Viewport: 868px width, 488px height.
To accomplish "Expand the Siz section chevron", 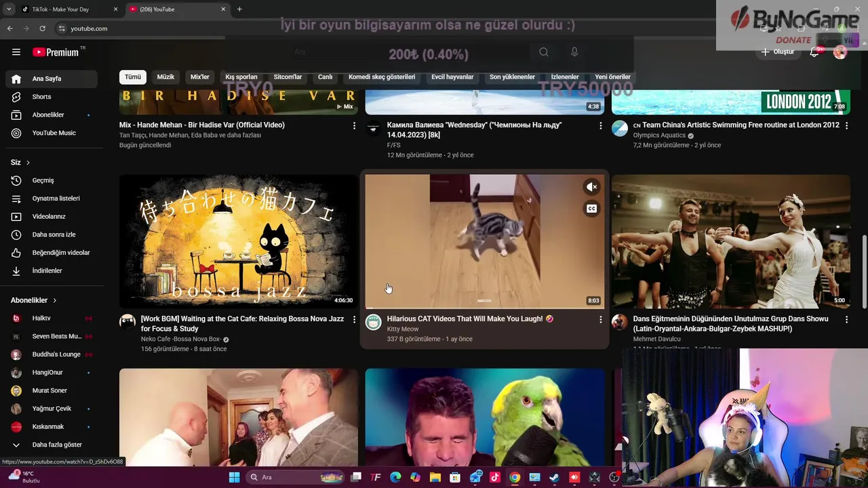I will pyautogui.click(x=28, y=163).
